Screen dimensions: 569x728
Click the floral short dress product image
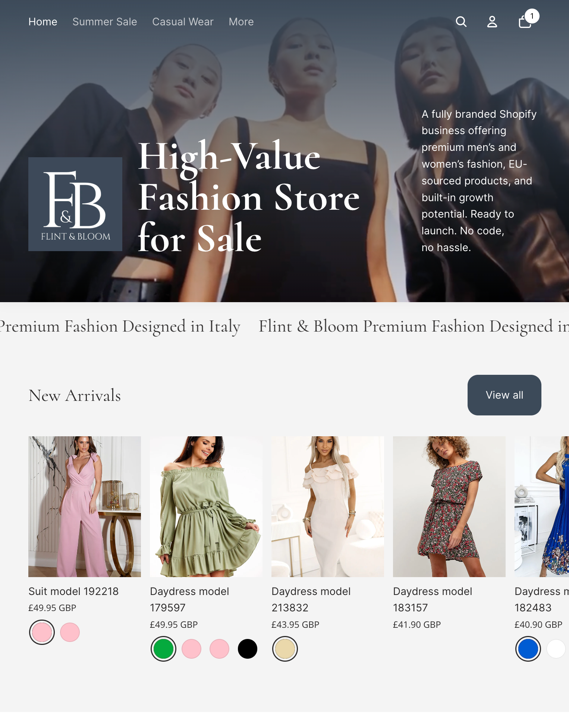tap(449, 507)
